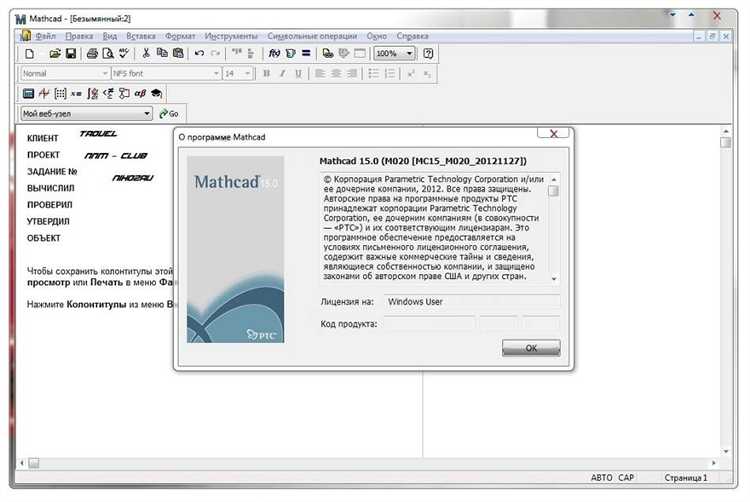Open the Формат menu
The image size is (750, 502).
(x=180, y=36)
